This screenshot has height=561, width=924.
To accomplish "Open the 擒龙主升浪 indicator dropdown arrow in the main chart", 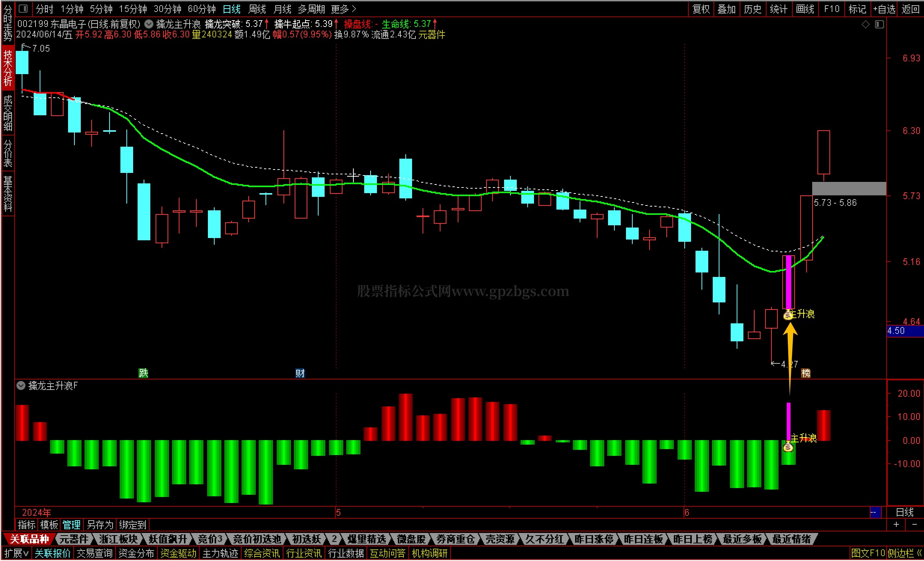I will [x=149, y=24].
